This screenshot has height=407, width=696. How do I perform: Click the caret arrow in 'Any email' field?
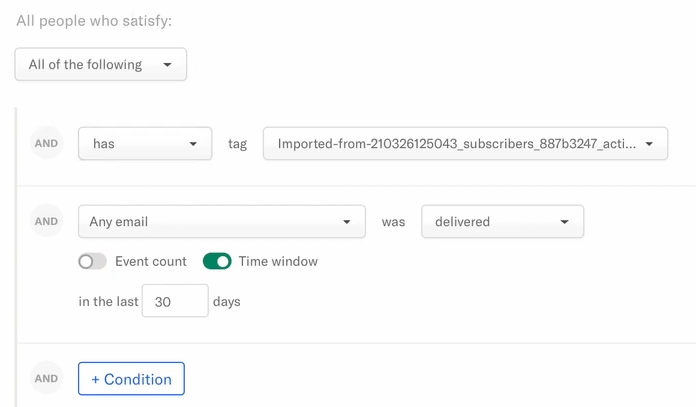(347, 222)
